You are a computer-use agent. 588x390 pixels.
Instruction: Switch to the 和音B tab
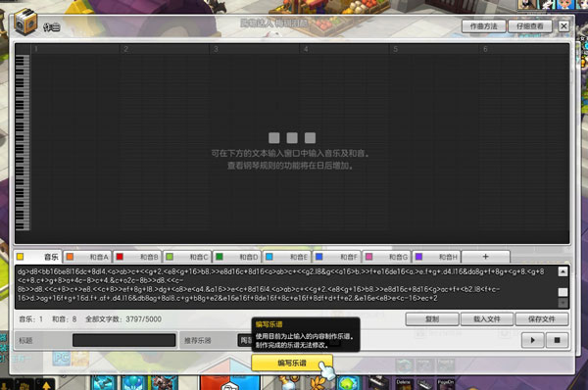[137, 257]
